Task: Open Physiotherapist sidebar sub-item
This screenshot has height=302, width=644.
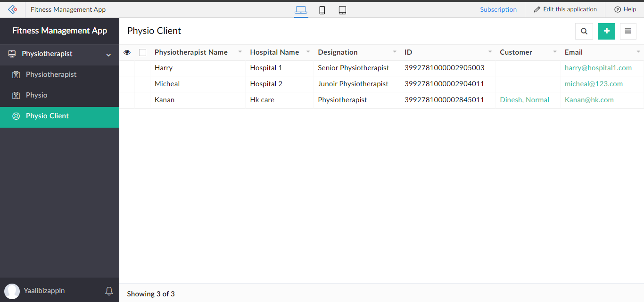Action: click(51, 74)
